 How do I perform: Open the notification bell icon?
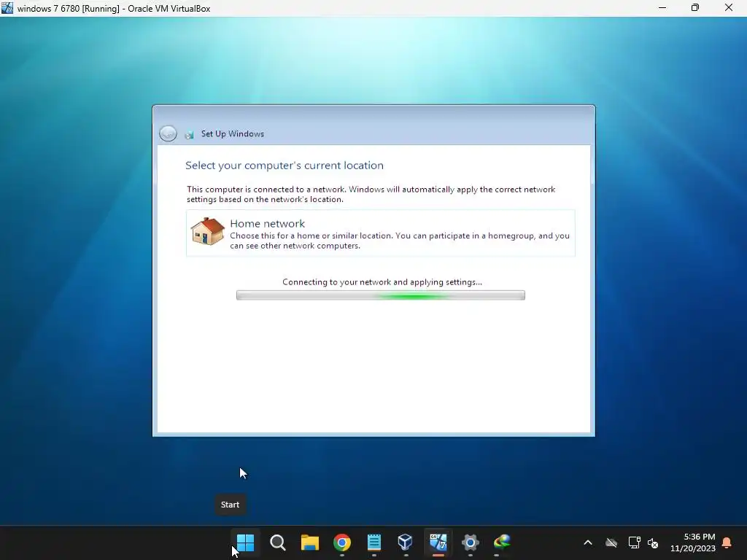pyautogui.click(x=727, y=542)
